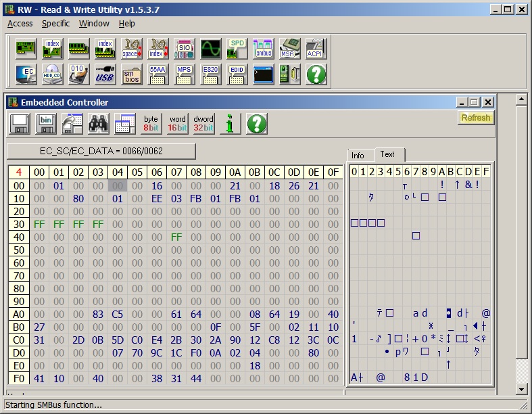
Task: Click the Refresh button
Action: point(476,118)
